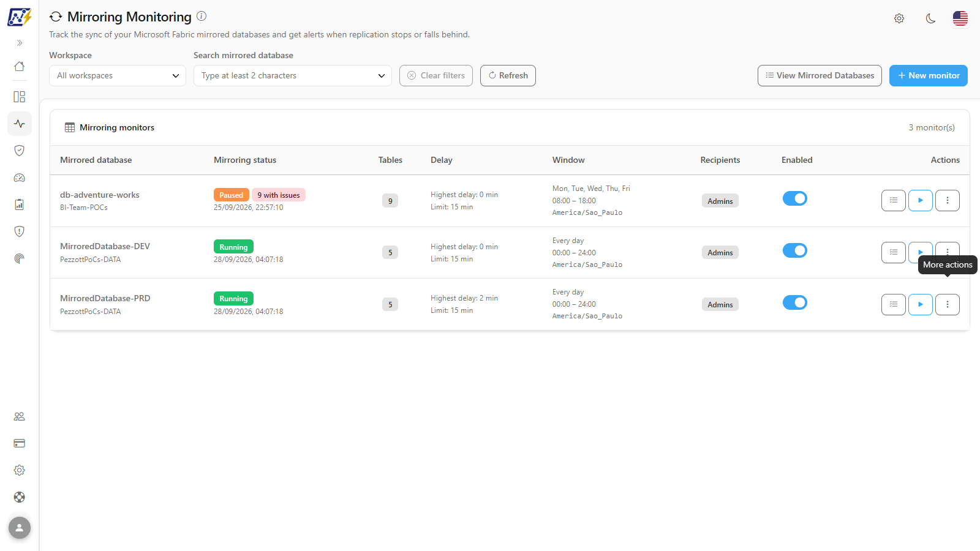Open the support lifebuoy icon in sidebar
This screenshot has width=980, height=551.
coord(20,497)
